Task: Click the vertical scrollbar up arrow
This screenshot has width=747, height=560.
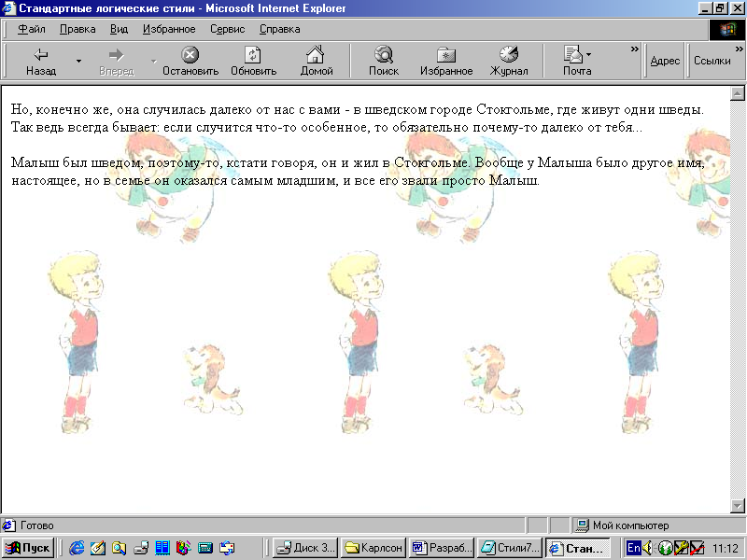Action: 737,92
